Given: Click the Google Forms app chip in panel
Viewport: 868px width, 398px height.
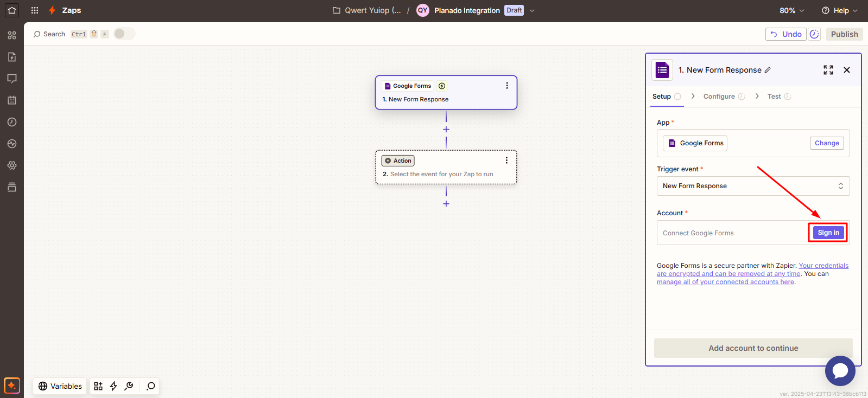Looking at the screenshot, I should (x=695, y=143).
